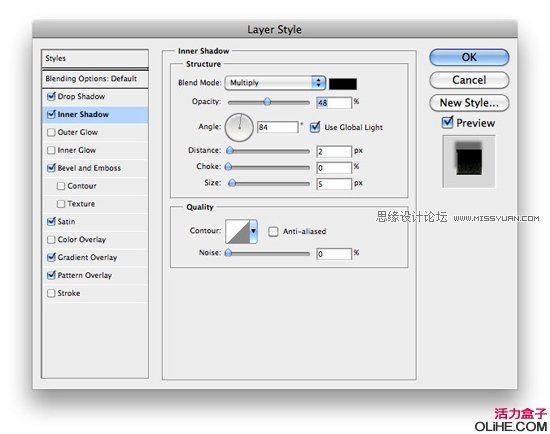
Task: Click the Noise value field
Action: (x=334, y=254)
